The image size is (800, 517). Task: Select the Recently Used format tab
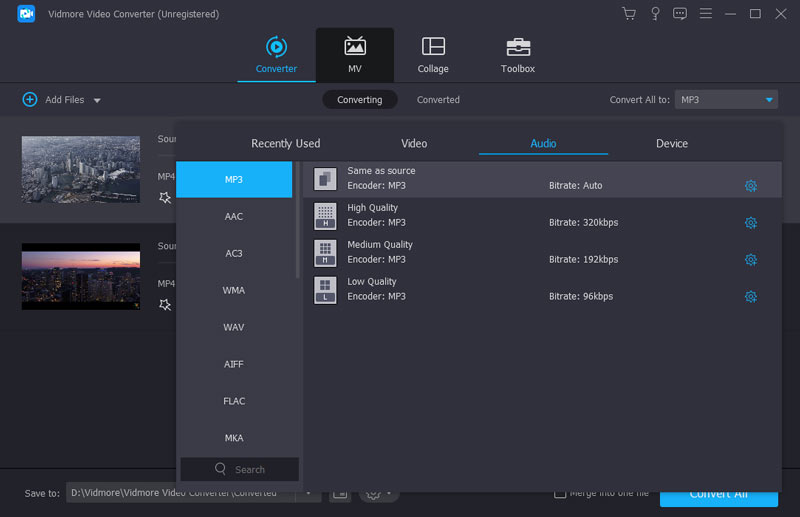point(285,143)
